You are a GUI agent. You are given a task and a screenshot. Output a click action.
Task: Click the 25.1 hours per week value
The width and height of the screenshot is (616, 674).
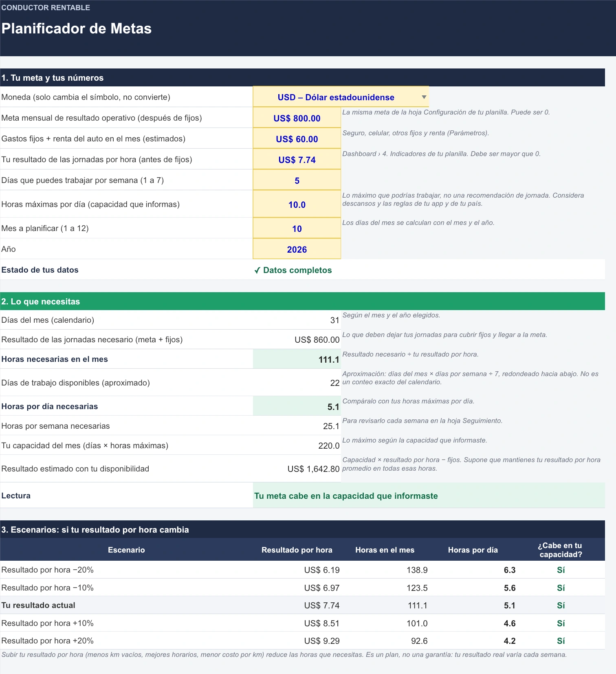(x=331, y=426)
